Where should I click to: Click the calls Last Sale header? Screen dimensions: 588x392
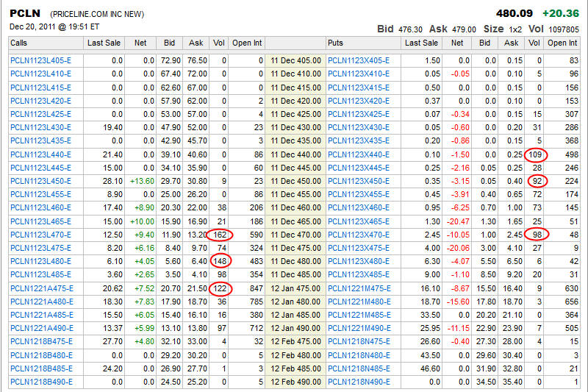pos(103,43)
